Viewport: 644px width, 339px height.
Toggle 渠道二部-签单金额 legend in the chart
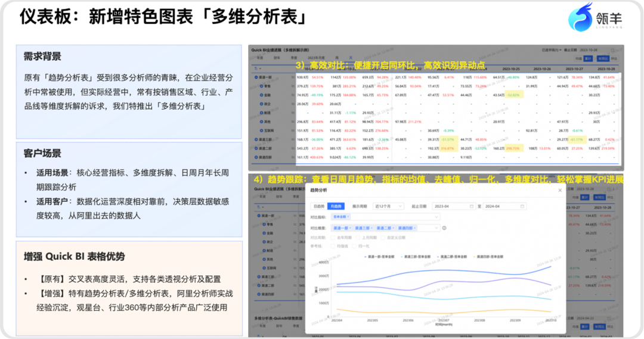[452, 257]
